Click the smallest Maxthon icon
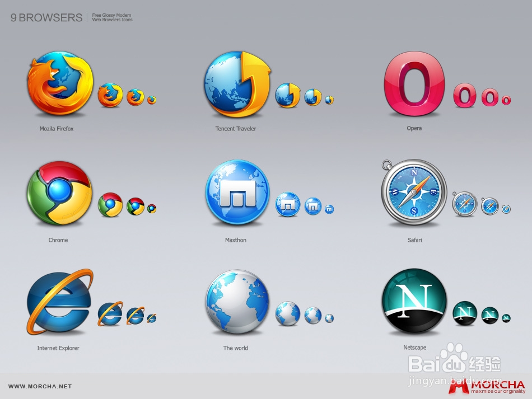 click(x=329, y=209)
